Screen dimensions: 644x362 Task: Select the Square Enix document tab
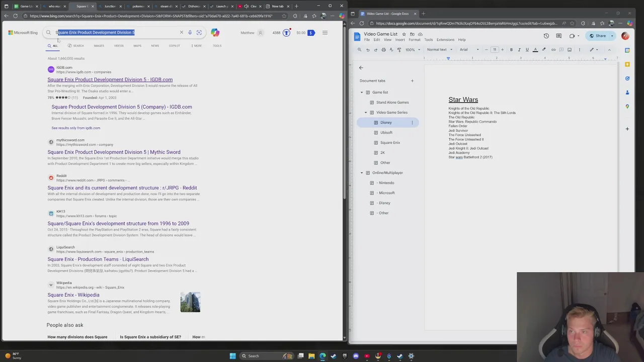click(390, 143)
